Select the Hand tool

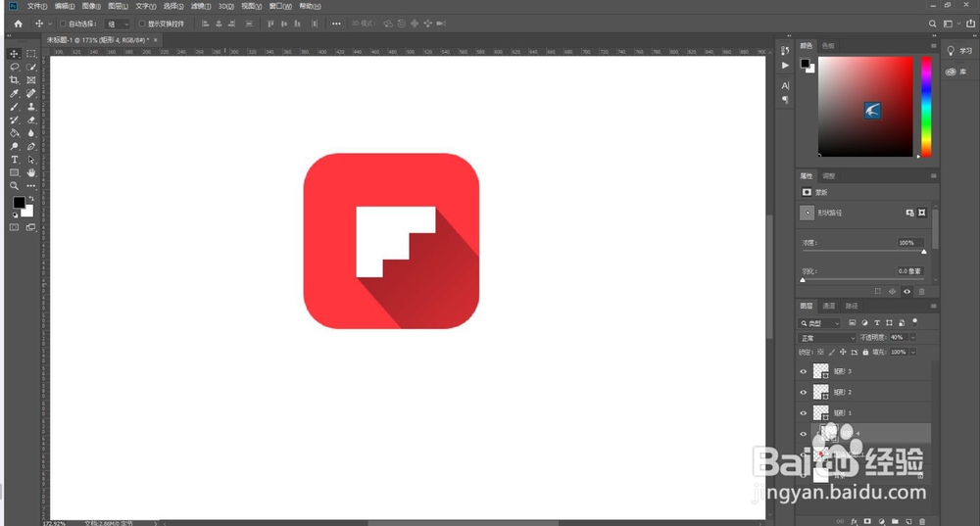(x=31, y=173)
